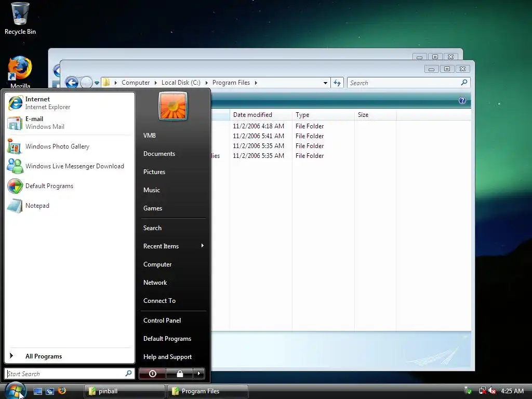Viewport: 532px width, 399px height.
Task: Expand arrow after Computer breadcrumb
Action: click(x=156, y=83)
